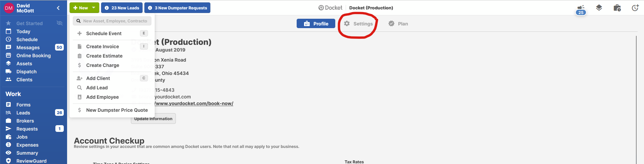Choose Schedule Event from the New menu
Viewport: 644px width, 164px height.
(x=112, y=33)
